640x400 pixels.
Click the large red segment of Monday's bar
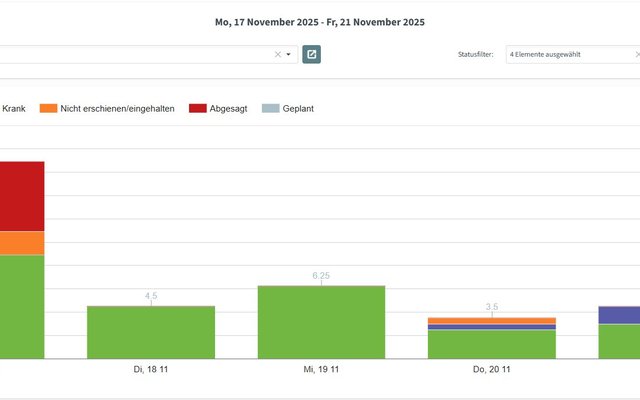pyautogui.click(x=22, y=196)
